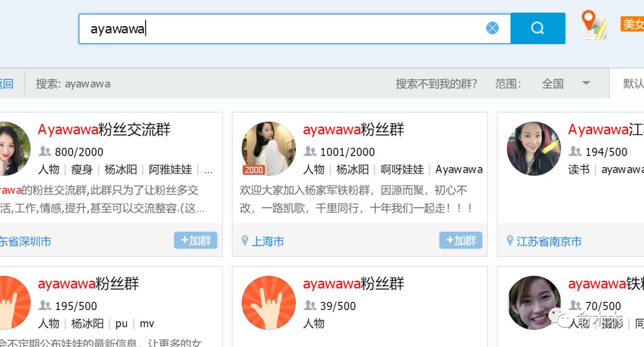Click member icon beside 194/500

tap(575, 151)
